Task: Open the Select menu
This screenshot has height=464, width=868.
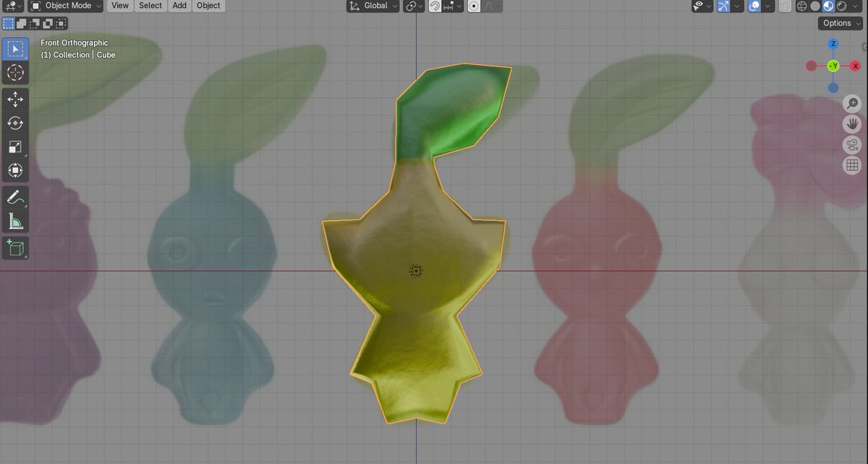Action: tap(150, 6)
